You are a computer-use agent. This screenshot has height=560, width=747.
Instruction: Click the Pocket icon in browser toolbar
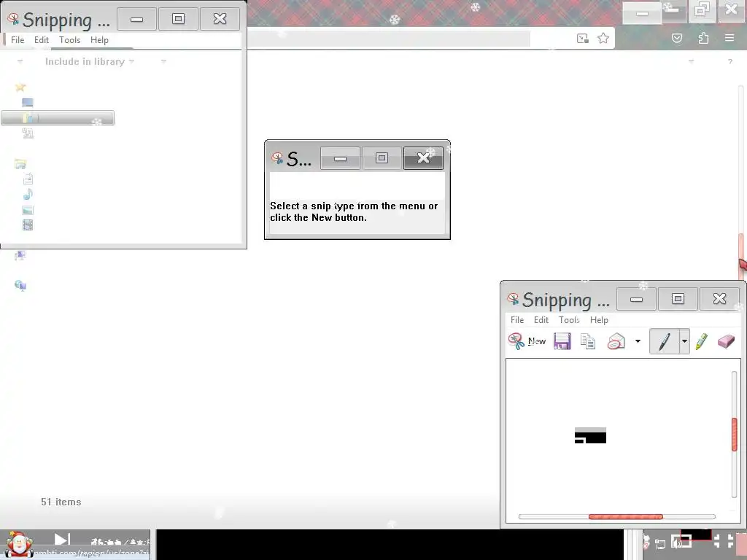coord(677,38)
